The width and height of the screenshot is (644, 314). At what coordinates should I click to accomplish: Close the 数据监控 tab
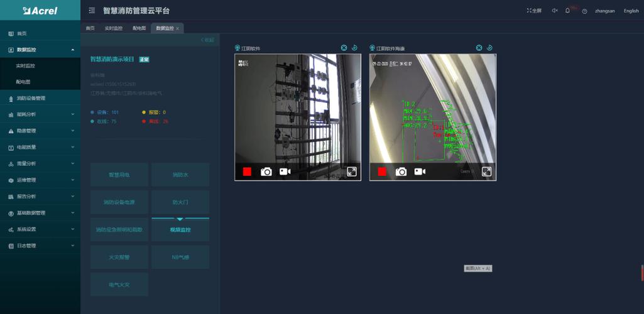(x=177, y=29)
